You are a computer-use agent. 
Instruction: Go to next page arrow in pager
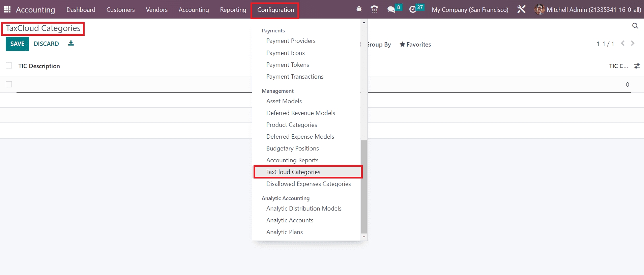click(633, 44)
